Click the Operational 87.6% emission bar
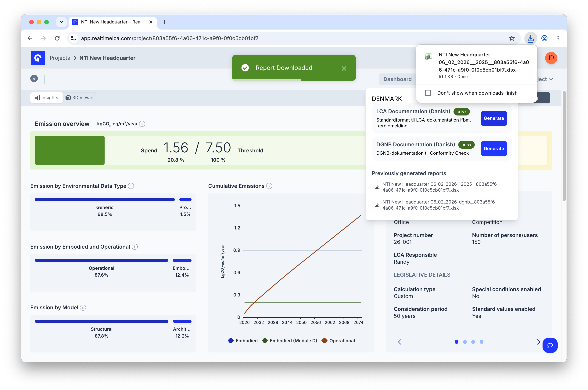Viewport: 588px width, 390px height. pos(102,261)
